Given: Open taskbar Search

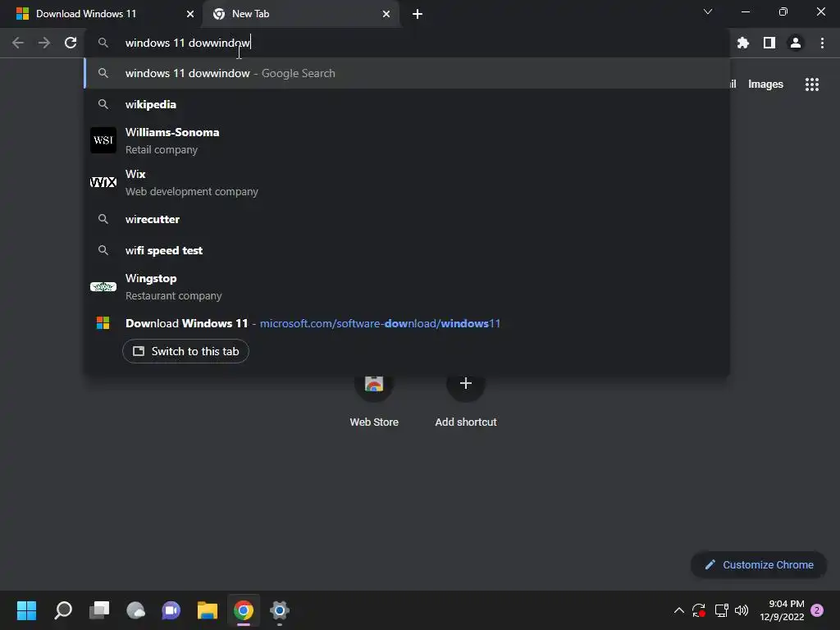Looking at the screenshot, I should 63,610.
